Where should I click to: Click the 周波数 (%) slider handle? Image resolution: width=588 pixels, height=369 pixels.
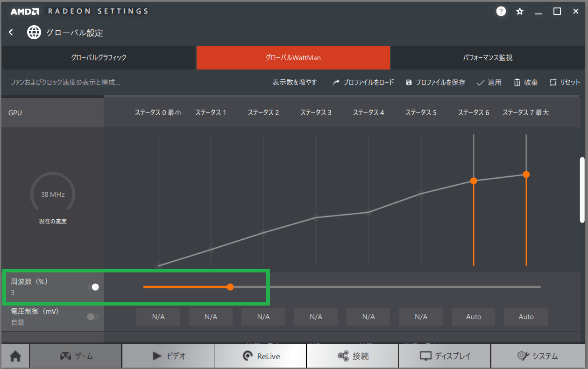pyautogui.click(x=230, y=287)
